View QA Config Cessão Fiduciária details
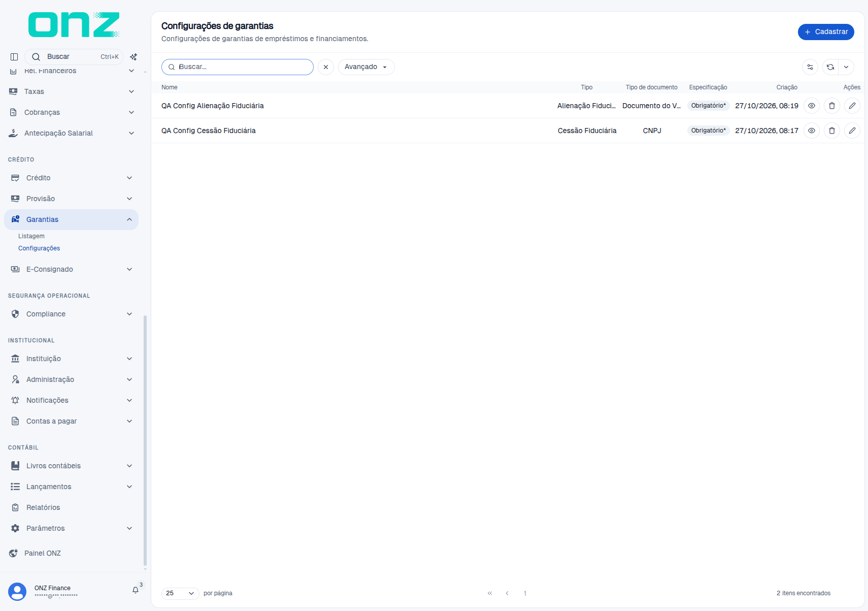Screen dimensions: 868x611 click(x=812, y=131)
